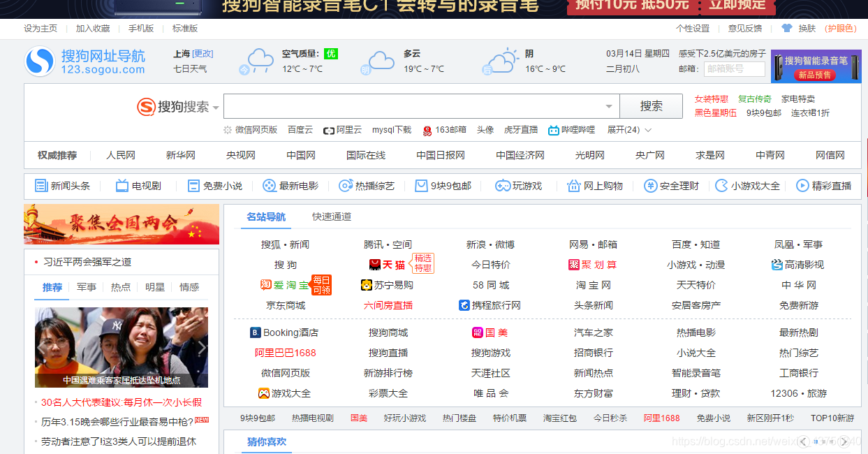The image size is (868, 454).
Task: Click the 聚划算 logo link
Action: click(x=593, y=265)
